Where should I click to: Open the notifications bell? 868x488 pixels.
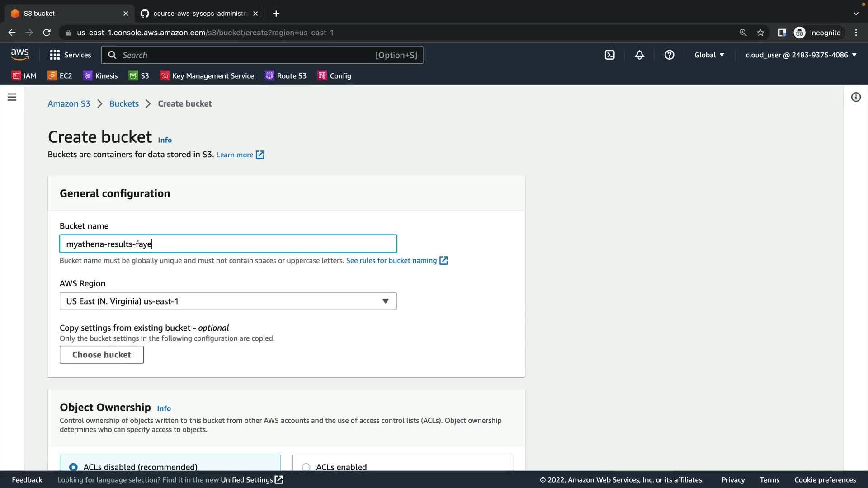639,55
